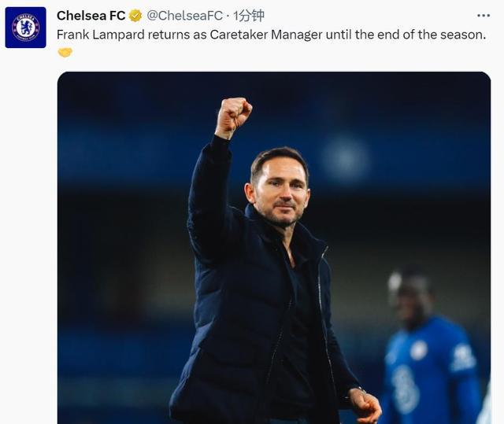Open tweet via the 1分钟 timestamp

[249, 16]
